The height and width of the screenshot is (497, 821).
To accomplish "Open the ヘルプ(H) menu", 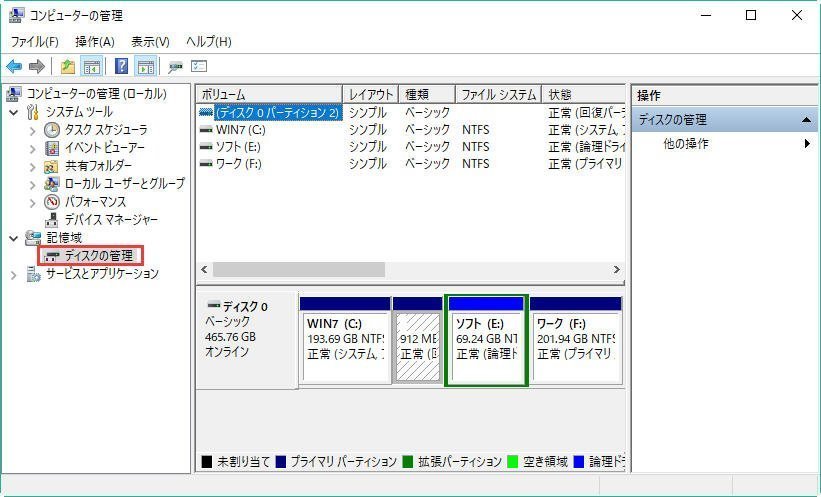I will tap(208, 41).
